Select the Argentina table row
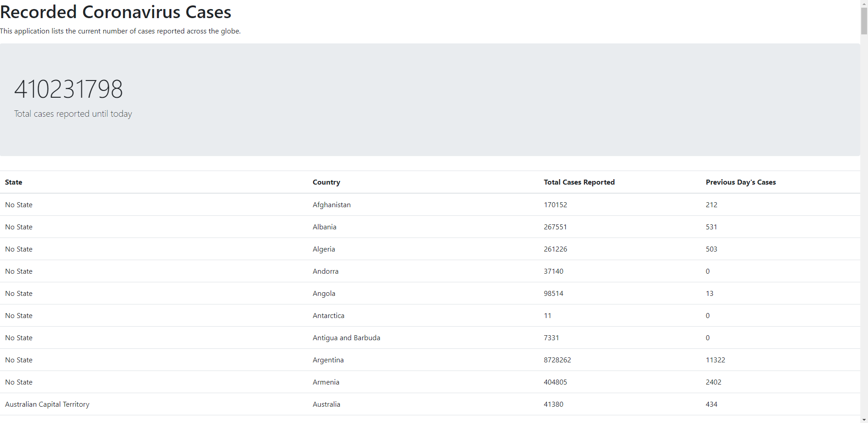 pyautogui.click(x=328, y=360)
